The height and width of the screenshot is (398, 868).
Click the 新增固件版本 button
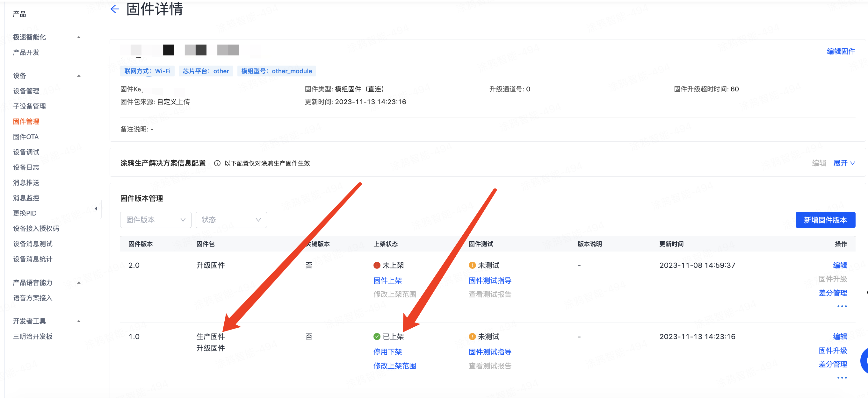click(825, 220)
